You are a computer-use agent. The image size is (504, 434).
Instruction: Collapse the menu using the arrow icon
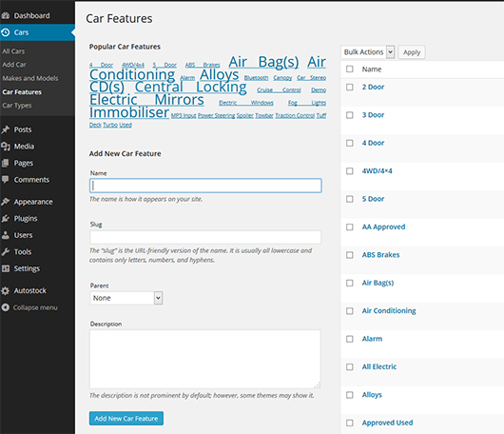(6, 307)
